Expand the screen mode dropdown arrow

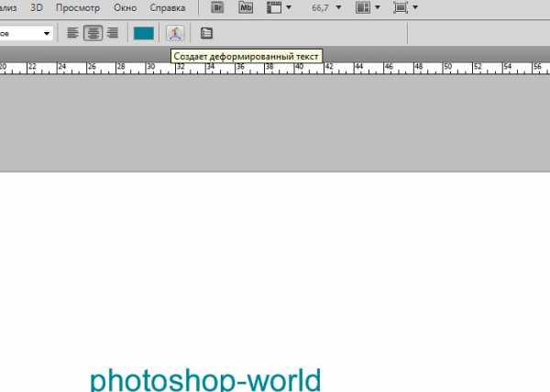click(415, 7)
